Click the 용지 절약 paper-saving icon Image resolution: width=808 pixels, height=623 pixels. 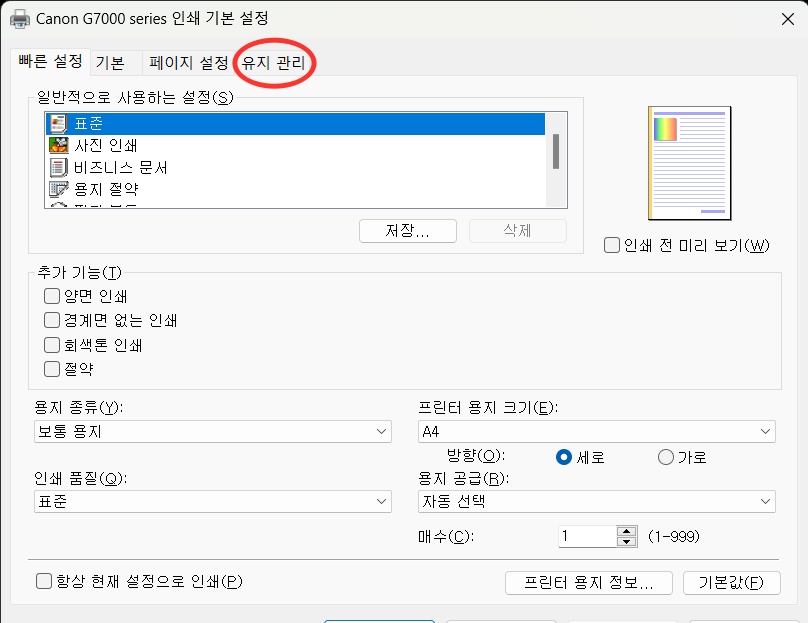pyautogui.click(x=58, y=189)
